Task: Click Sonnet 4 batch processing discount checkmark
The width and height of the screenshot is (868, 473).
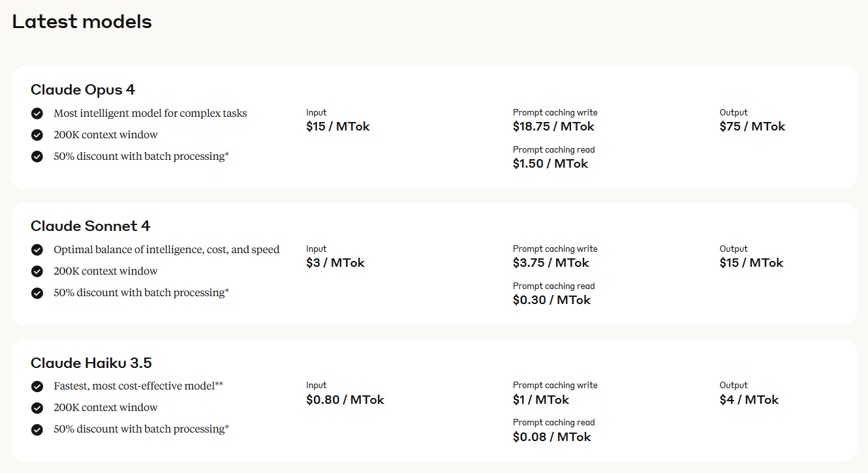Action: click(37, 293)
